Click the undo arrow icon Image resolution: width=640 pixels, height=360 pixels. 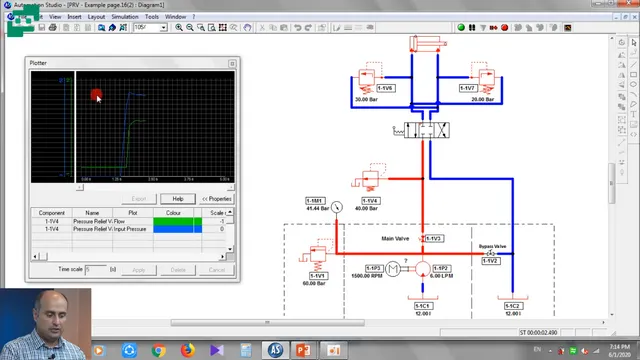pos(298,27)
